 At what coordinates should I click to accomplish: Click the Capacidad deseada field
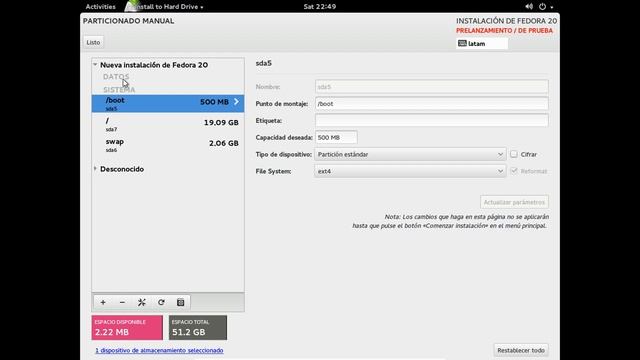[336, 138]
